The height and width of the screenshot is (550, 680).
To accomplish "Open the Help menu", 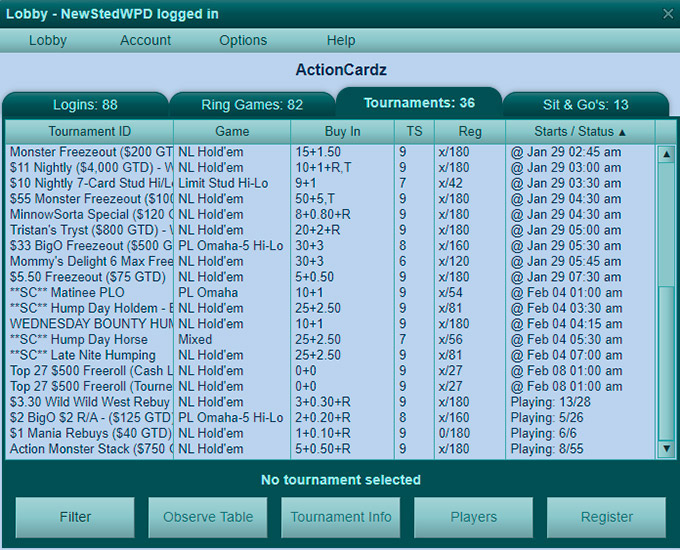I will coord(341,40).
